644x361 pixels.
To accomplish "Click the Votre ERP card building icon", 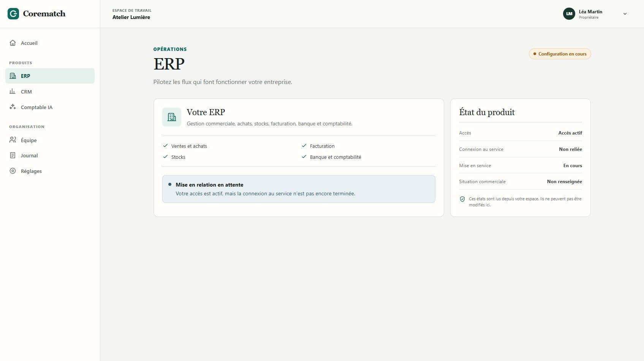I will pos(172,117).
